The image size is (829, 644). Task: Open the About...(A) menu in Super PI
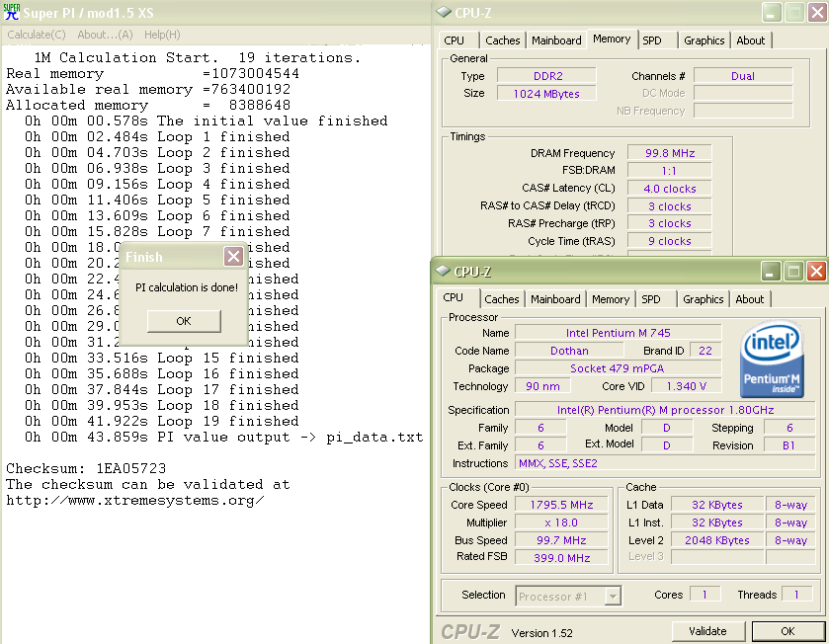[105, 35]
